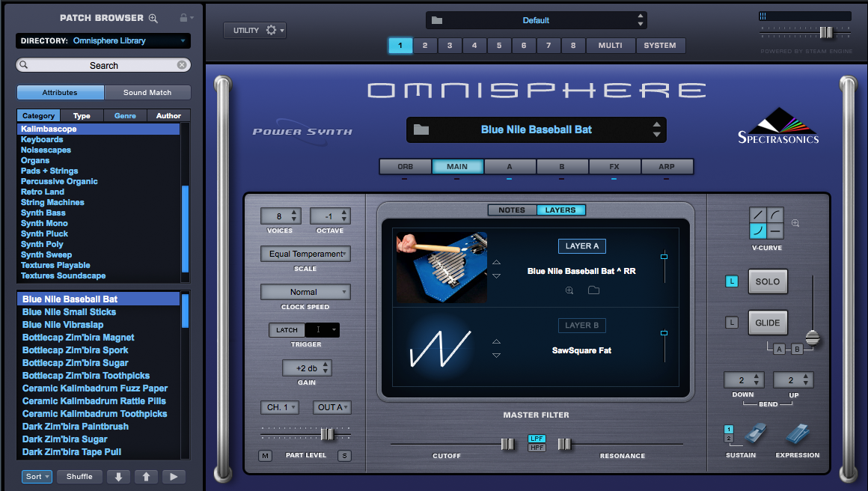The height and width of the screenshot is (491, 868).
Task: Open the CH. 1 MIDI channel dropdown
Action: click(x=280, y=407)
